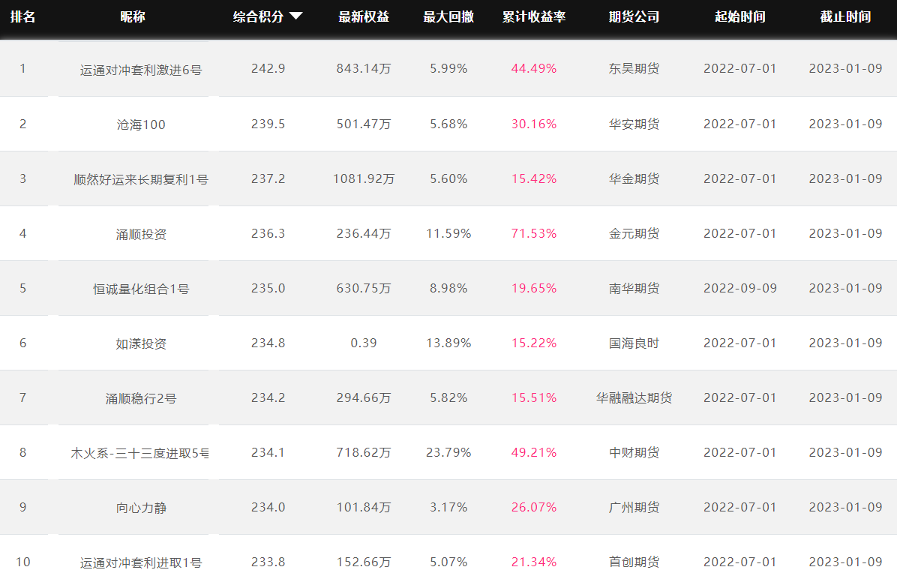Select return rate 49.21%

[x=534, y=452]
